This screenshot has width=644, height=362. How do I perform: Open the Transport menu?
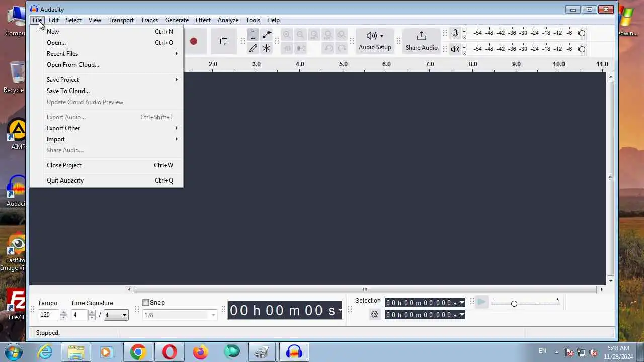pyautogui.click(x=121, y=20)
